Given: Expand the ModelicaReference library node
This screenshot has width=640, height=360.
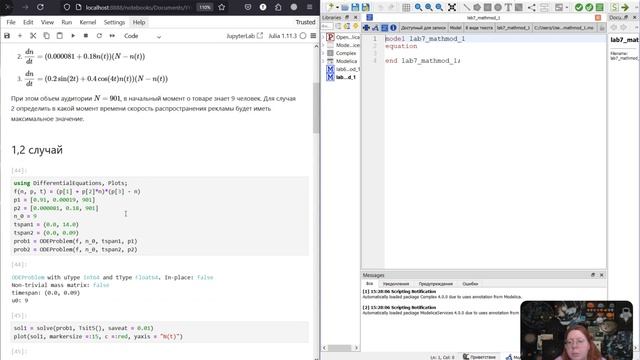Looking at the screenshot, I should pos(323,45).
